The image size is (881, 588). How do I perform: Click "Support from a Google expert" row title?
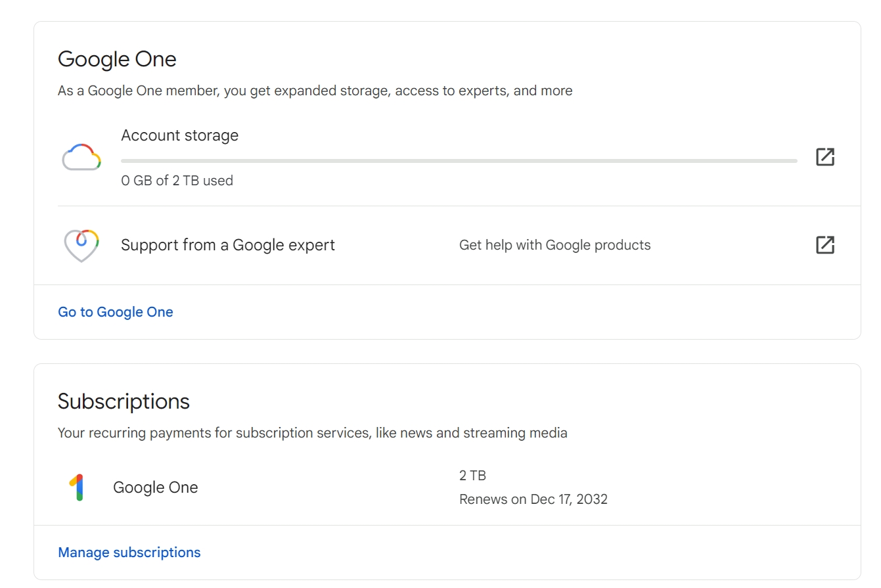228,245
